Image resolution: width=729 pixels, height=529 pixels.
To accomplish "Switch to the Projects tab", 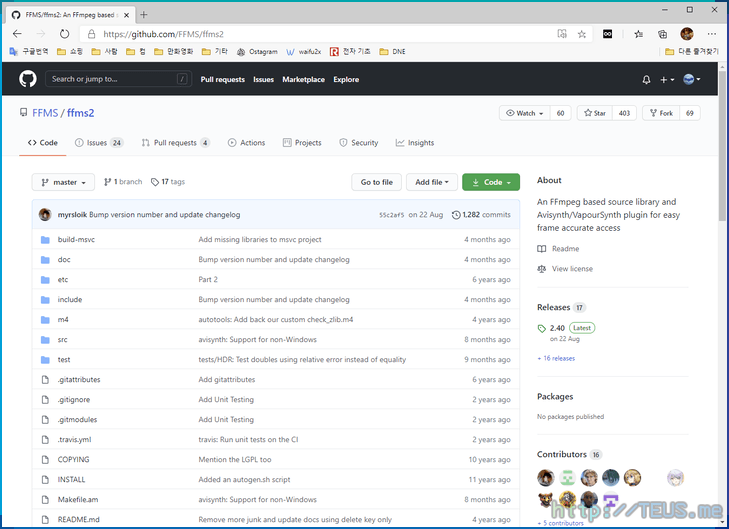I will coord(302,143).
